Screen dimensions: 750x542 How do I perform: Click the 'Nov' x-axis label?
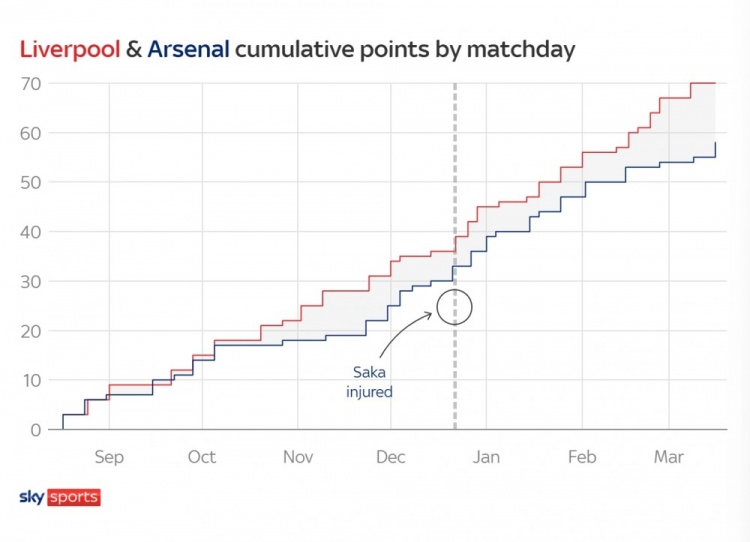(x=298, y=457)
